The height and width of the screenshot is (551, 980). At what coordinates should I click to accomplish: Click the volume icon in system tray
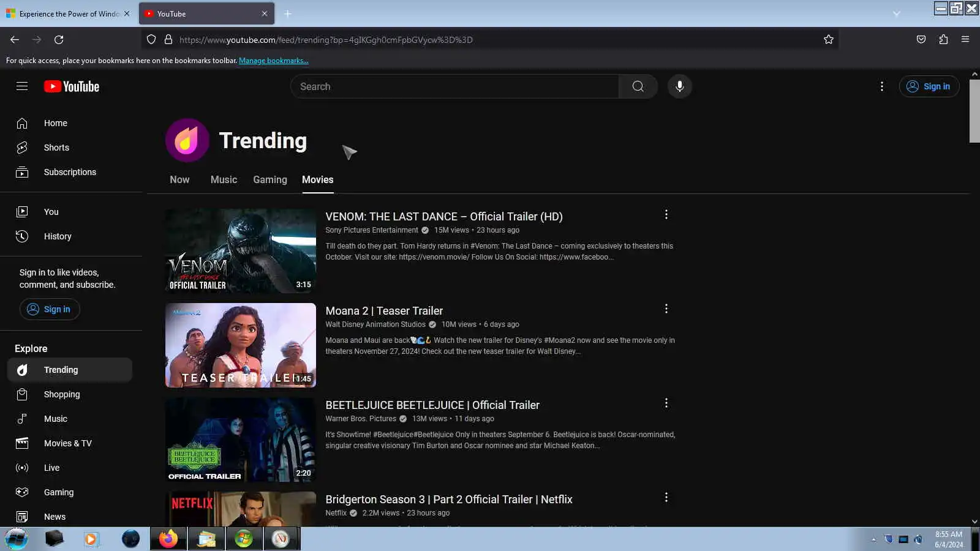point(918,539)
